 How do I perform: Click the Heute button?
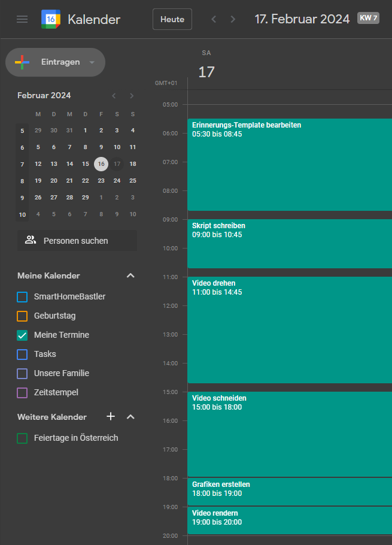[172, 19]
